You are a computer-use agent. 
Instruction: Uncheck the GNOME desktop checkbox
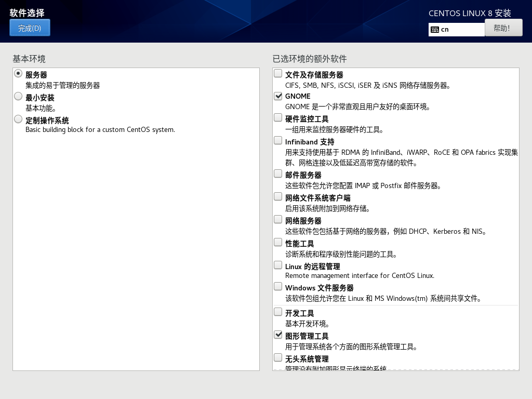pos(278,96)
